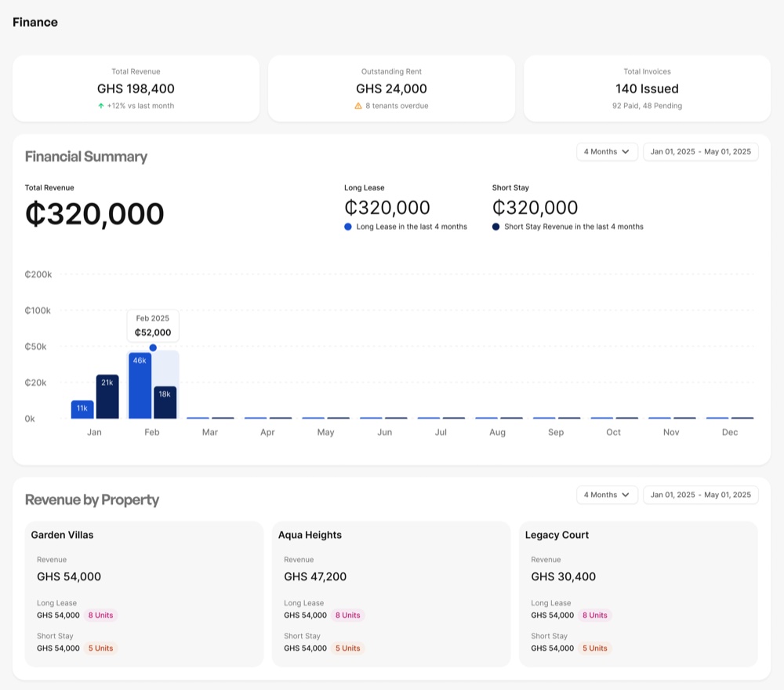Click the 5 Units badge in Garden Villas
This screenshot has height=690, width=784.
100,648
